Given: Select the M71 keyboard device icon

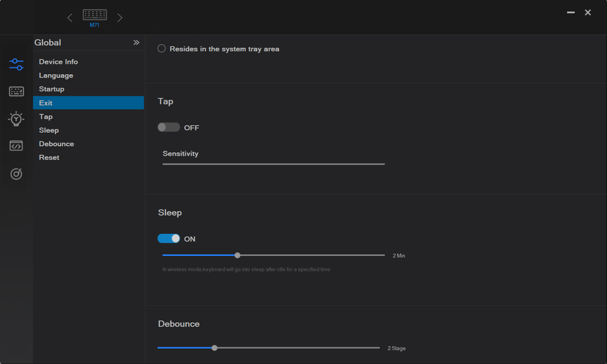Looking at the screenshot, I should (x=95, y=17).
